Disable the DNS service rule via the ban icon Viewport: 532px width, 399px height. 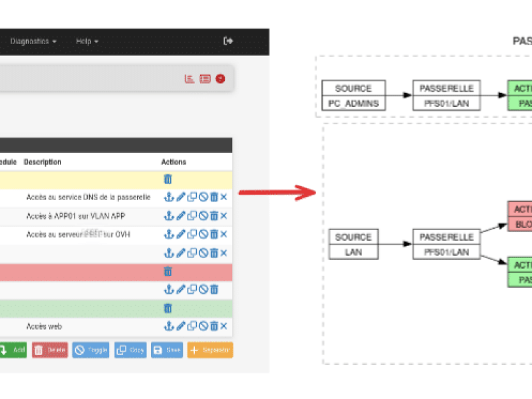(x=203, y=198)
